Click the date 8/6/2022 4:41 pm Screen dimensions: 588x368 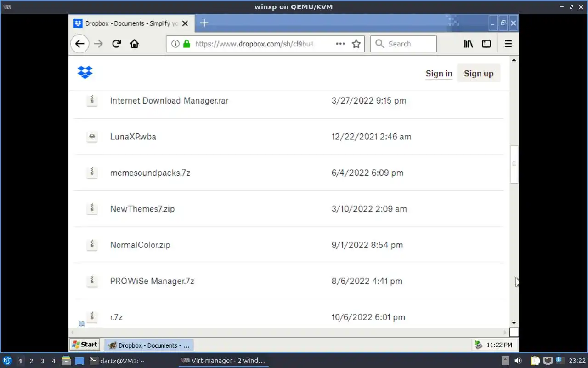click(x=367, y=281)
